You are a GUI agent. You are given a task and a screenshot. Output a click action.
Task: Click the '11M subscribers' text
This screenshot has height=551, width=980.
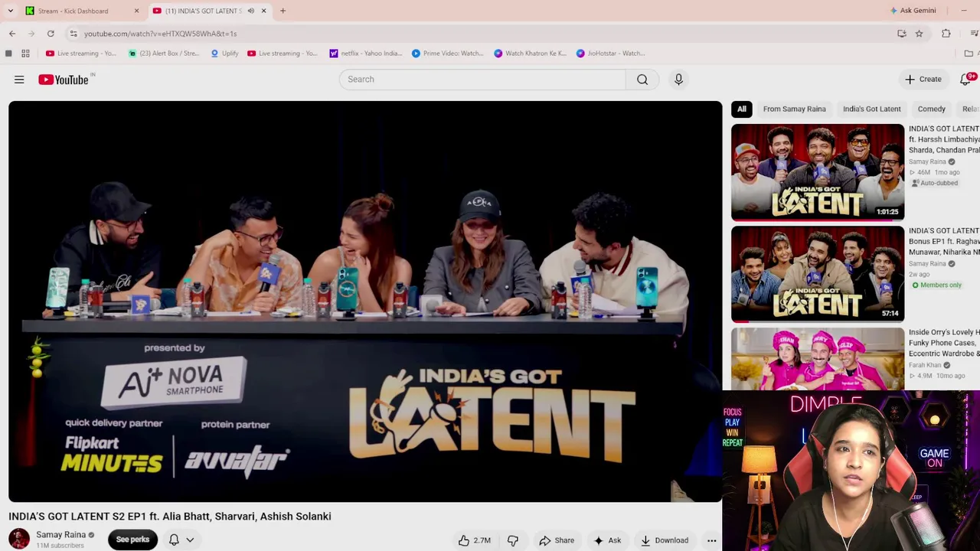click(60, 546)
